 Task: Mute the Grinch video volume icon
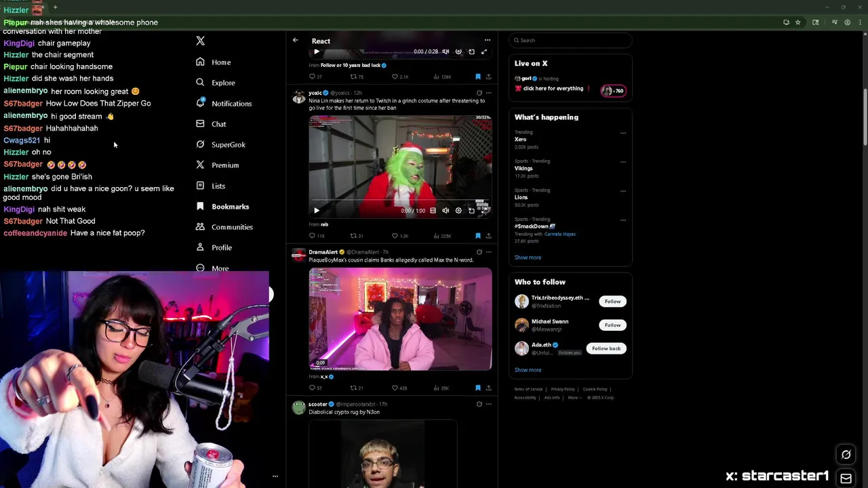point(446,211)
